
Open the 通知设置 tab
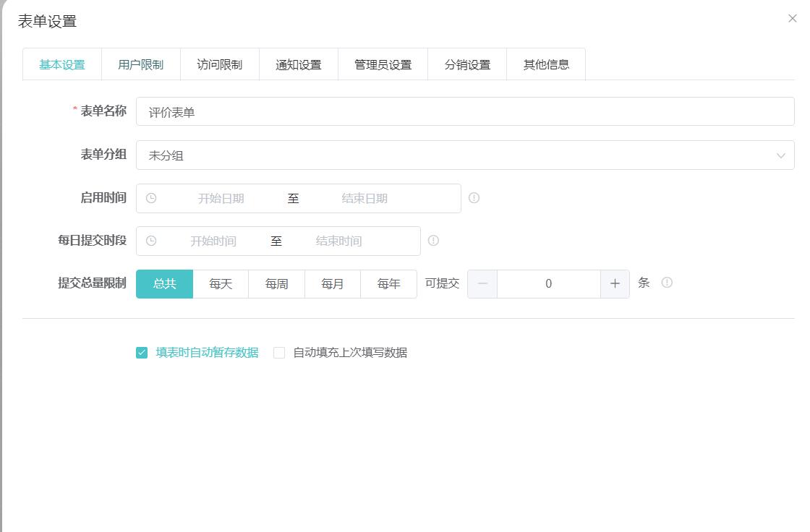pyautogui.click(x=298, y=64)
